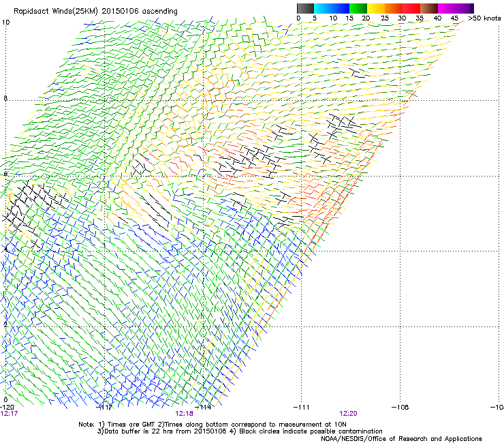Click the "-108" longitude axis label
Screen dimensions: 504x443
pos(400,408)
